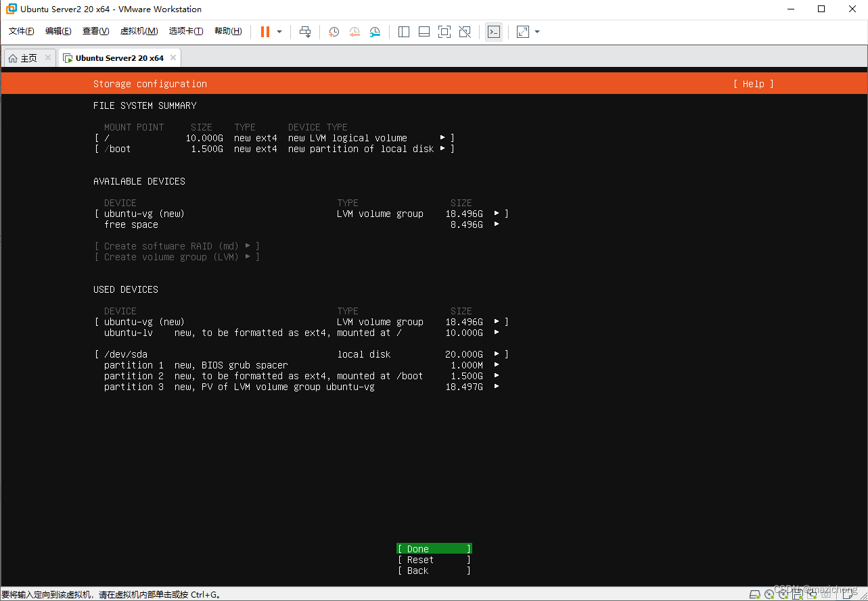Expand the arrow on the / mount row
This screenshot has width=868, height=601.
click(442, 137)
